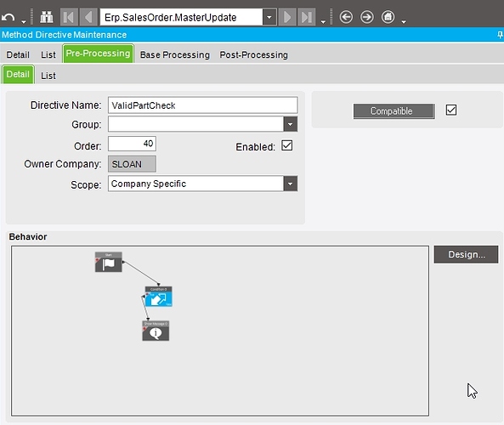Click the Compatible button
This screenshot has height=425, width=504.
394,111
